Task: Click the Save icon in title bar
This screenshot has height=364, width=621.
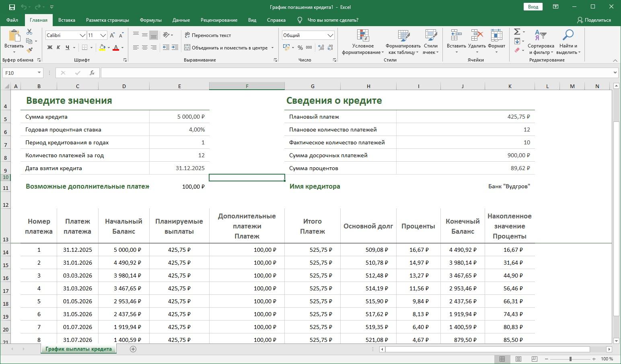Action: click(12, 7)
